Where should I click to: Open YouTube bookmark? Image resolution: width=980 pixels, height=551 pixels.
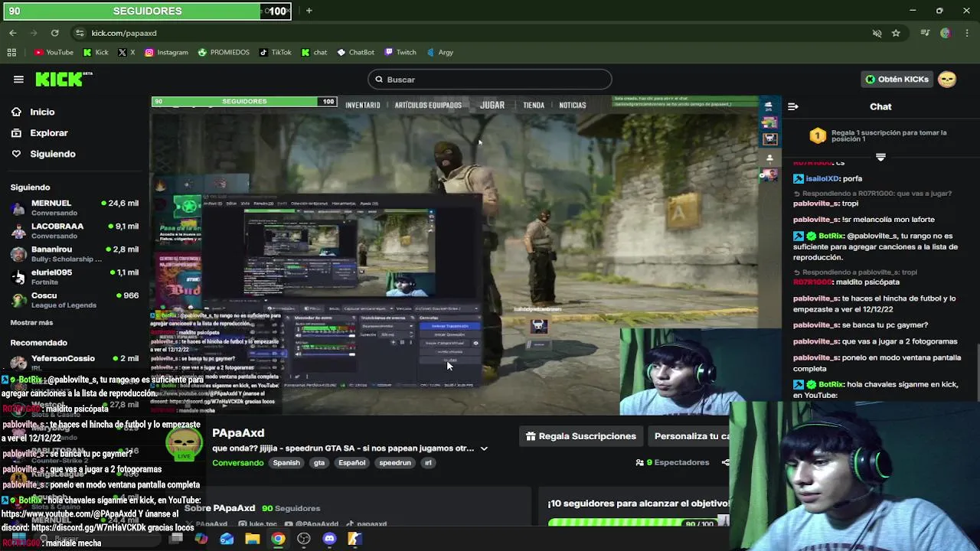(x=54, y=52)
